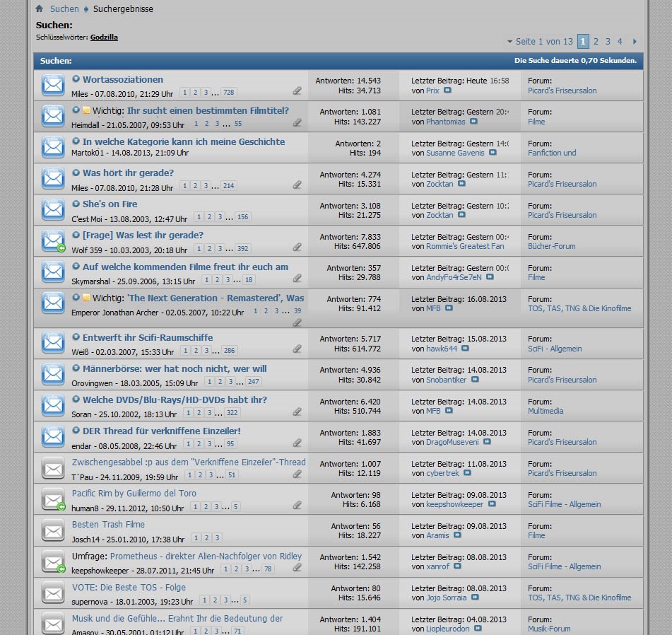Click the home icon in breadcrumb

click(40, 9)
